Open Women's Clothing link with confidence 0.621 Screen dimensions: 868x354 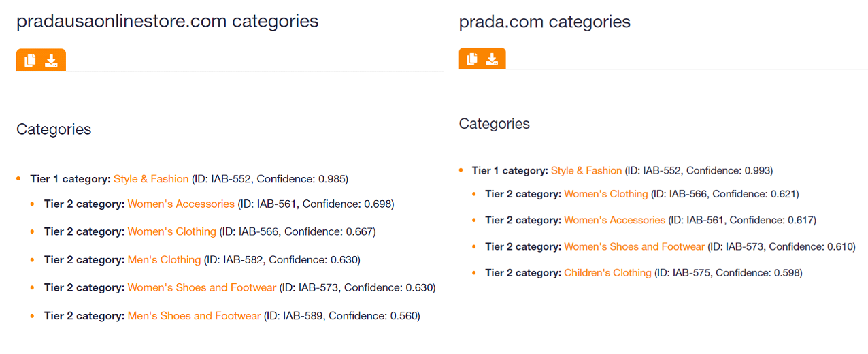(x=606, y=194)
